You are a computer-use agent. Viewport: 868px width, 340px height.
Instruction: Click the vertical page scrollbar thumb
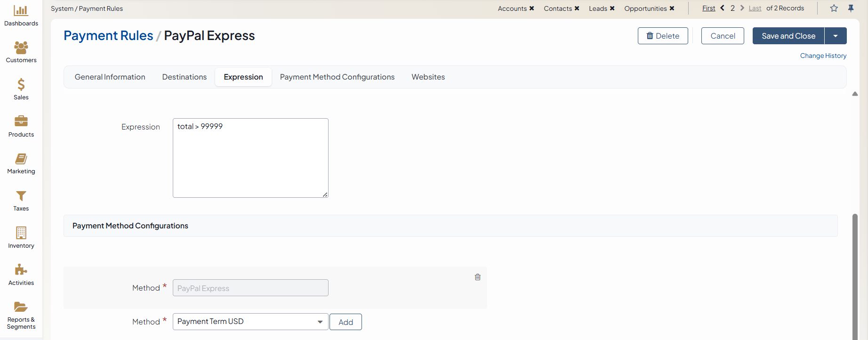point(855,277)
